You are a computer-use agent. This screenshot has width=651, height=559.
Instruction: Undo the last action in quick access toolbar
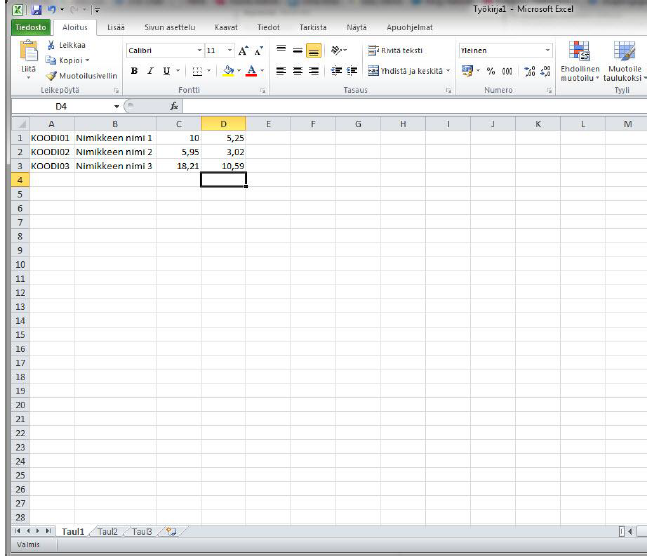(x=51, y=9)
